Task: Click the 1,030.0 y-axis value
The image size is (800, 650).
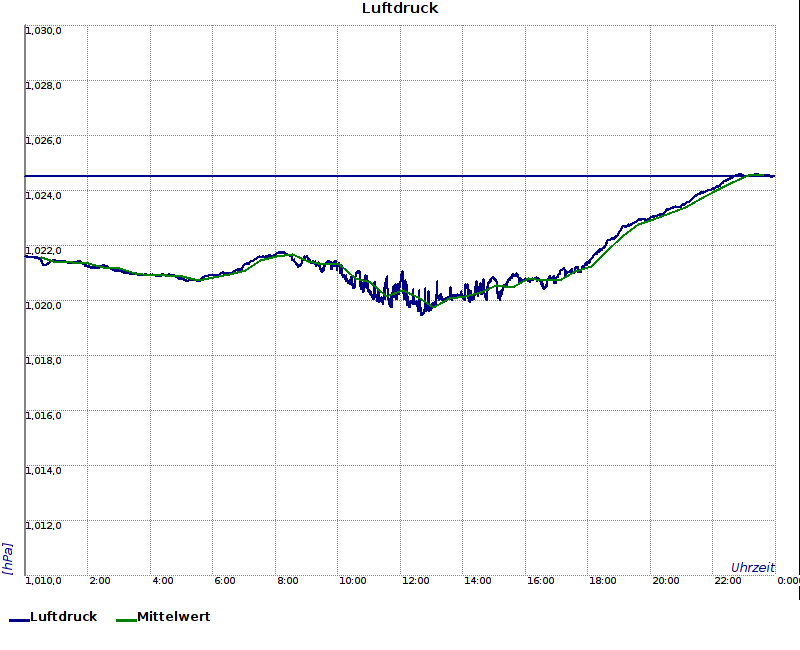Action: click(43, 31)
